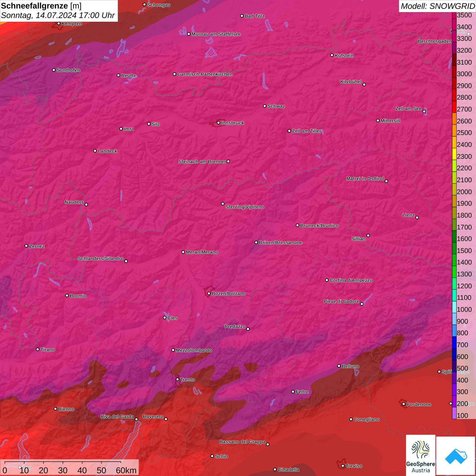
Task: Select the 700 blue legend swatch
Action: (454, 342)
